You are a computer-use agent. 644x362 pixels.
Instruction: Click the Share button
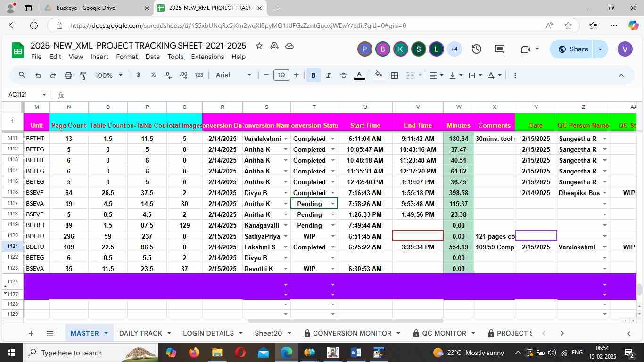(x=573, y=49)
